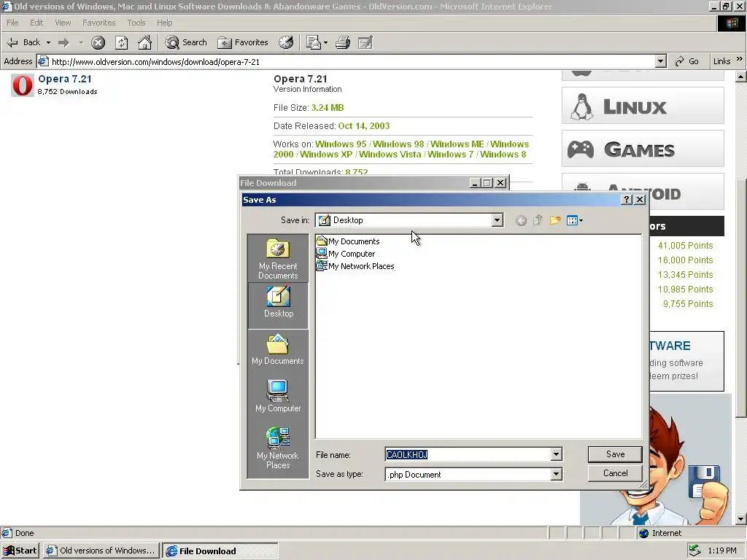This screenshot has height=560, width=747.
Task: Open the Favorites menu
Action: coord(98,23)
